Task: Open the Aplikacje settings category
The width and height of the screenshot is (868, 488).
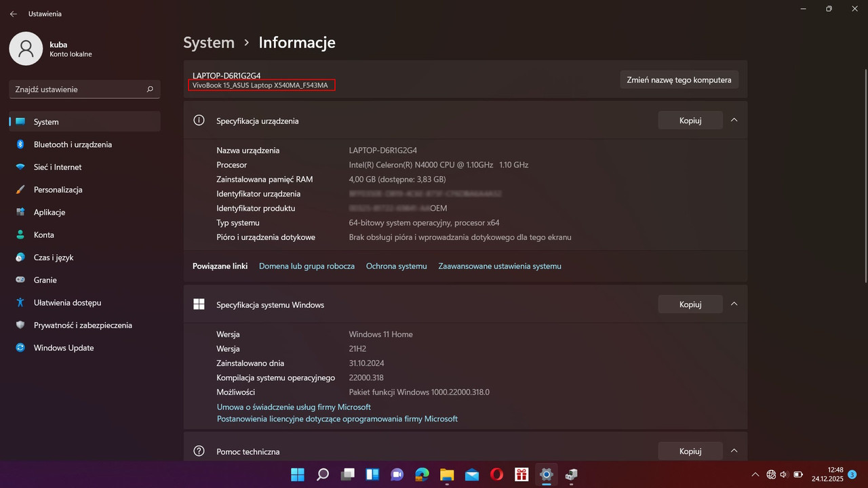Action: tap(85, 212)
